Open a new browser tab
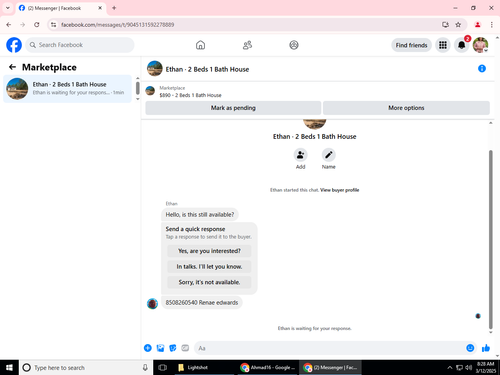Image resolution: width=500 pixels, height=375 pixels. click(114, 8)
